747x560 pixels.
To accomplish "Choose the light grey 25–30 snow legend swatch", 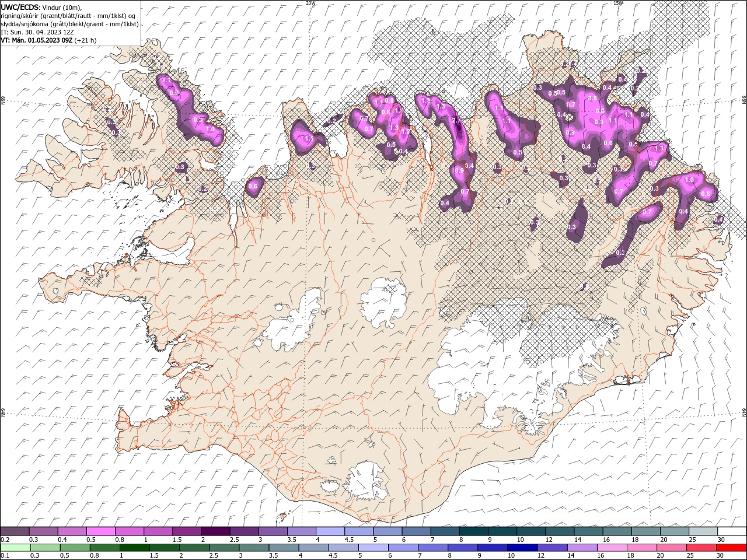I will point(702,531).
